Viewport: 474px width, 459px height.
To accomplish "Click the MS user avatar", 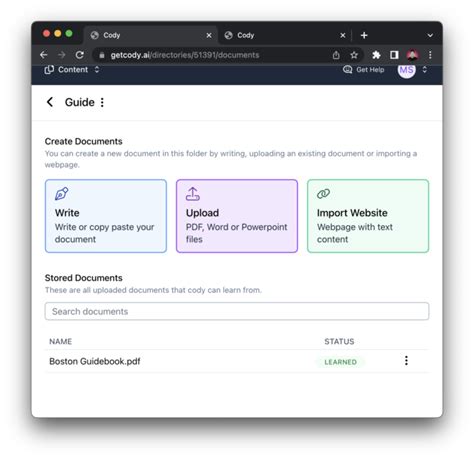I will [406, 70].
